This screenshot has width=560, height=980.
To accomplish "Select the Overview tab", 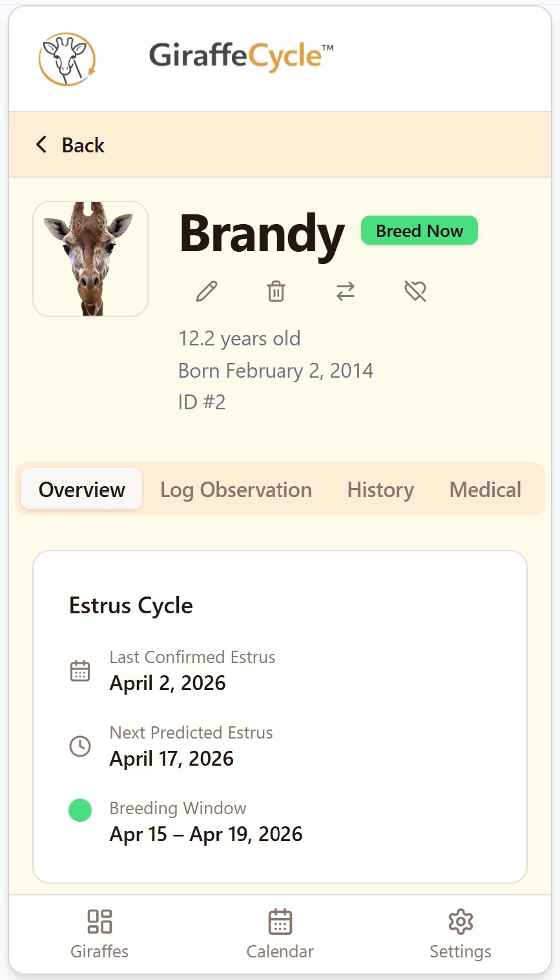I will point(81,489).
